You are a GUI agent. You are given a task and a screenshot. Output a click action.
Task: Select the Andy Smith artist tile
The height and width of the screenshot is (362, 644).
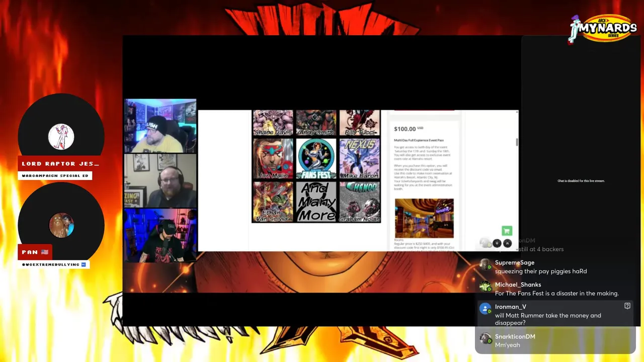coord(316,123)
